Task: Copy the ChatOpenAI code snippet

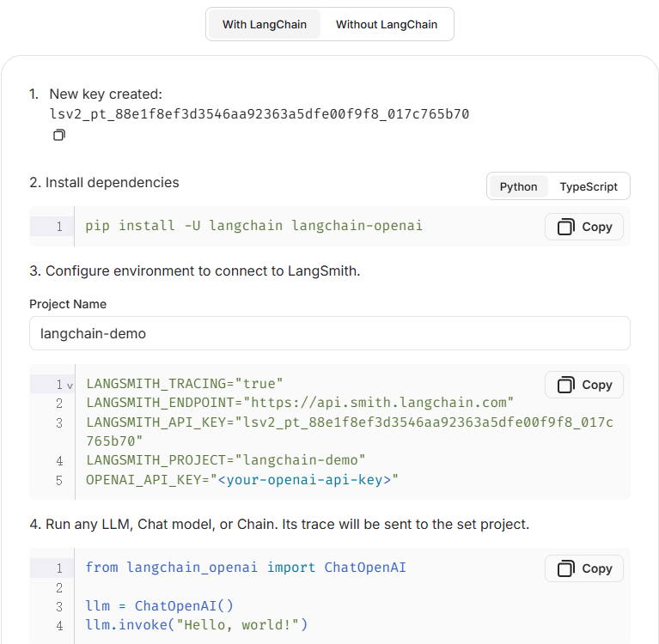Action: 584,568
